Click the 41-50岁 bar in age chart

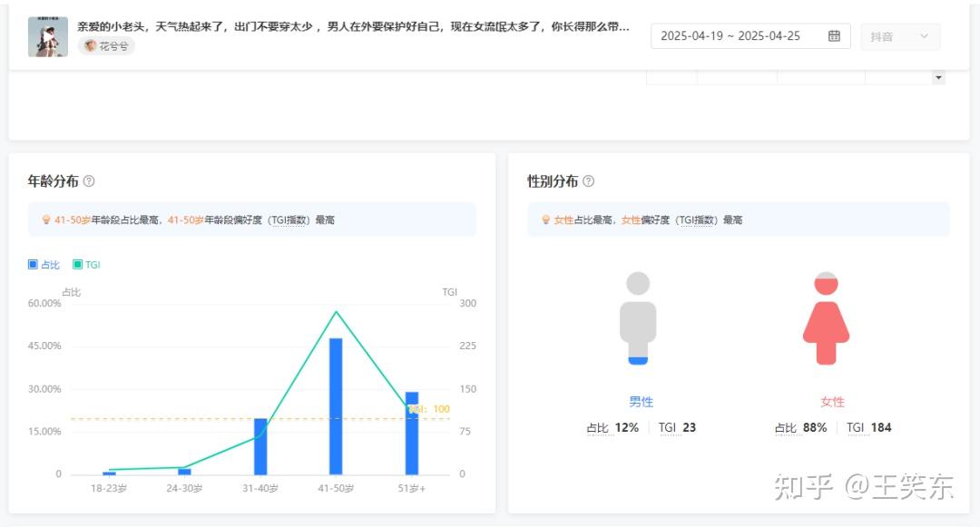pyautogui.click(x=337, y=406)
